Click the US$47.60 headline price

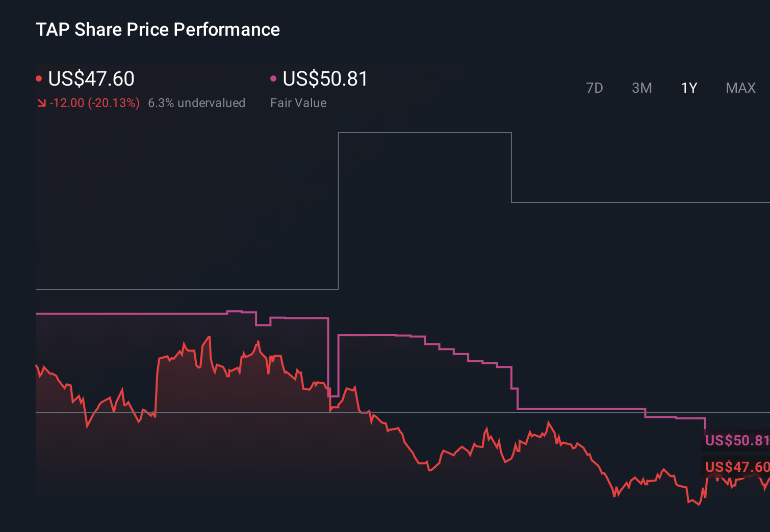click(x=91, y=79)
